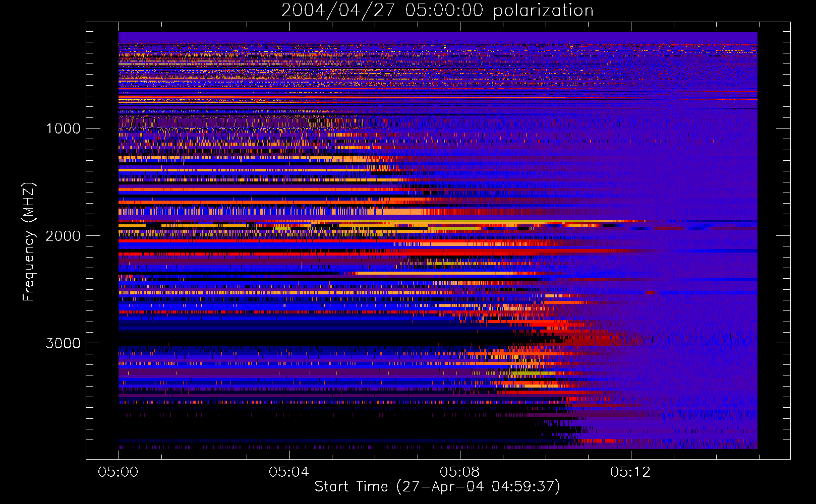Click the 05:00 time tick label

point(118,472)
